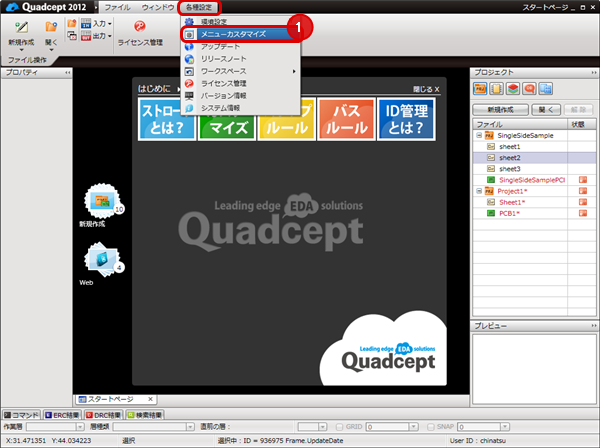600x448 pixels.
Task: Open ライセンス管理 from the ribbon
Action: pos(140,33)
